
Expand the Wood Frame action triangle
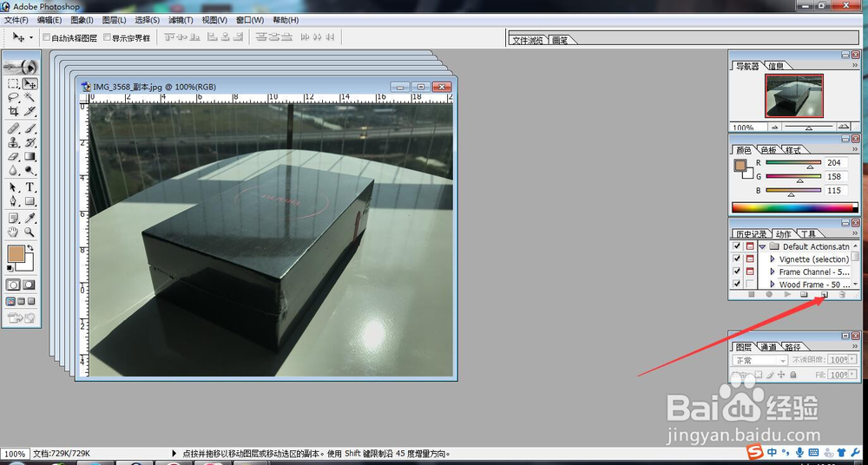tap(773, 285)
